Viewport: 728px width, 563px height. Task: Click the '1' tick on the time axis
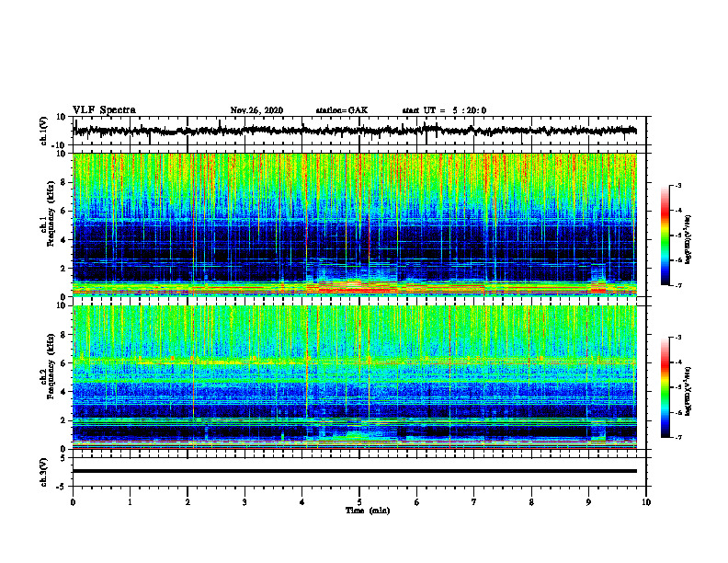point(130,502)
